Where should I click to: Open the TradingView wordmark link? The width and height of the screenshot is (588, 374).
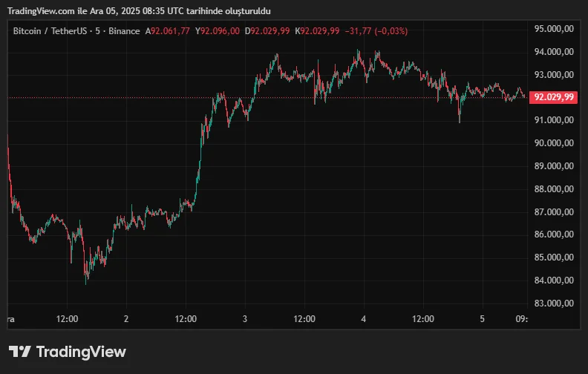(81, 352)
